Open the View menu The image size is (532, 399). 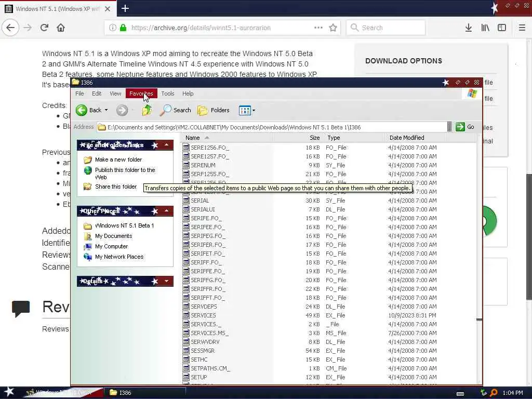coord(115,94)
